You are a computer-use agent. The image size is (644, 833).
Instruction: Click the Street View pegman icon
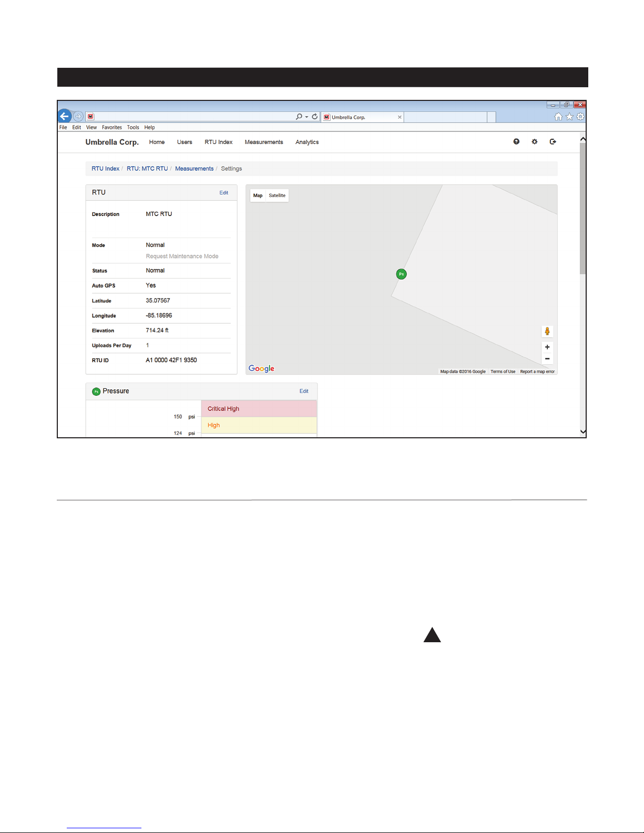547,332
